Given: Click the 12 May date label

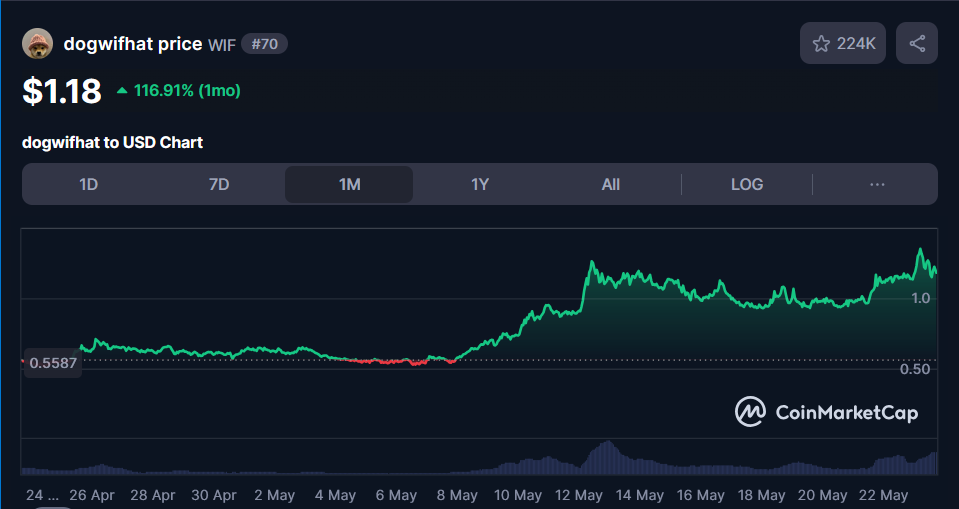Looking at the screenshot, I should click(x=579, y=495).
